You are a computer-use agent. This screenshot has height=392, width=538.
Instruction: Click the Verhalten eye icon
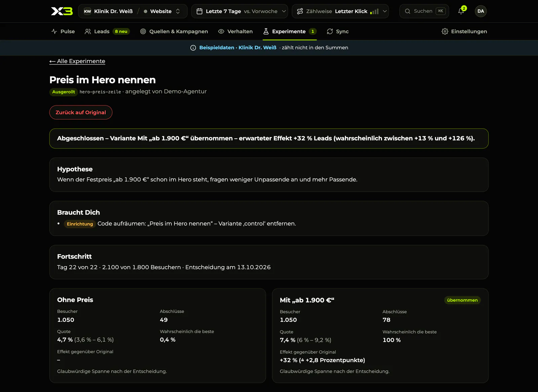click(221, 31)
